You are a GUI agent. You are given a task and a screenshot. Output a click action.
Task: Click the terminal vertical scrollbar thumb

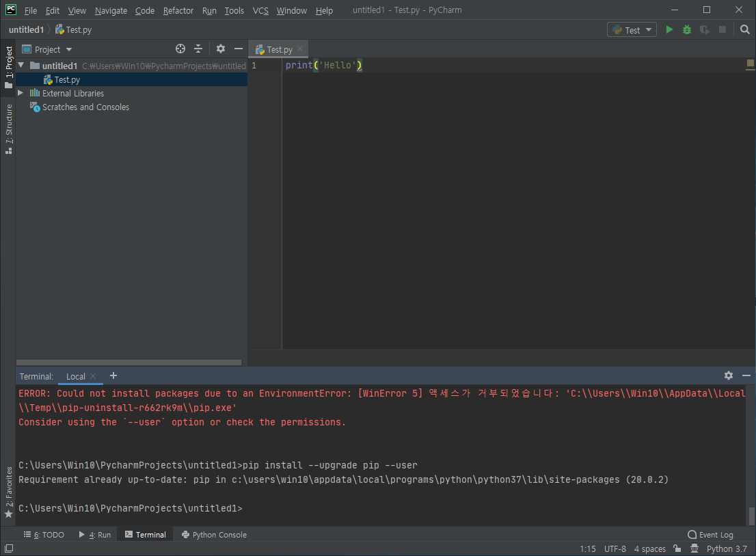tap(751, 516)
